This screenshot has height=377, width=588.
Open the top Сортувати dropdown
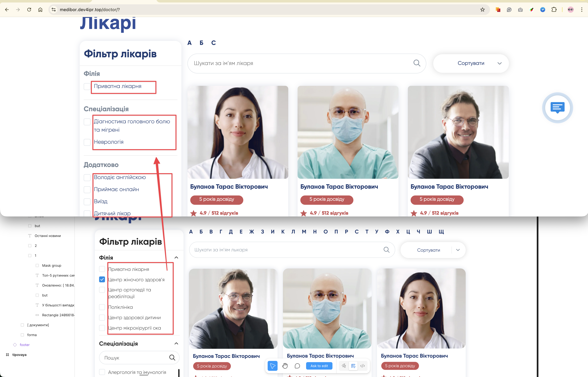click(471, 63)
